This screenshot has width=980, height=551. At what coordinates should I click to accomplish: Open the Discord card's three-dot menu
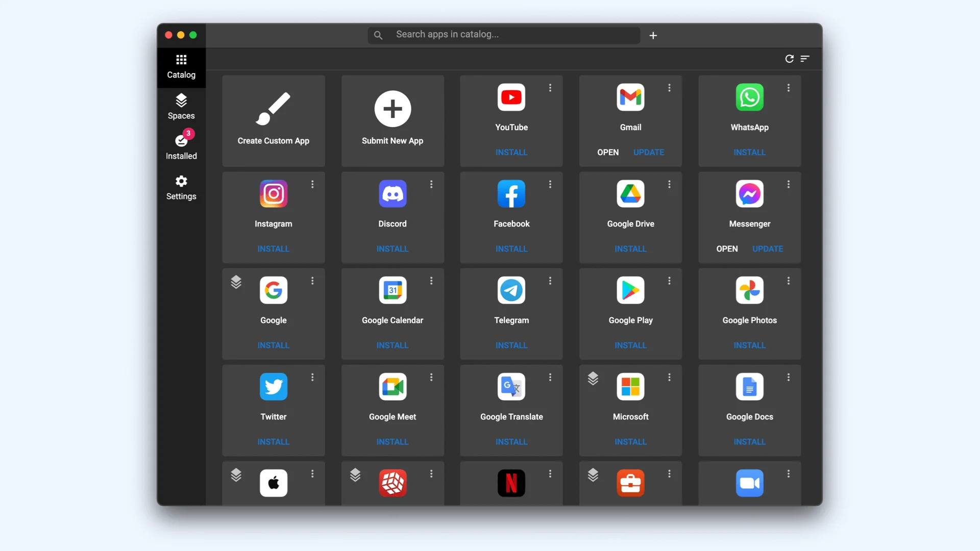(x=431, y=184)
